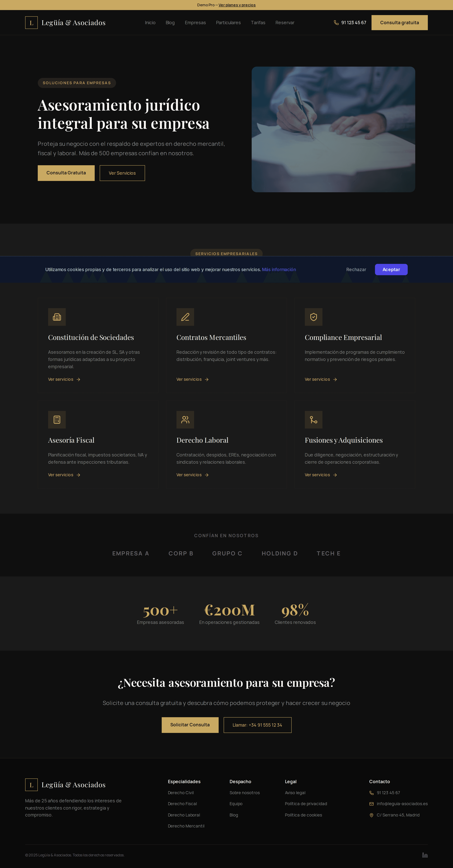Open the Blog navigation item

click(x=170, y=23)
